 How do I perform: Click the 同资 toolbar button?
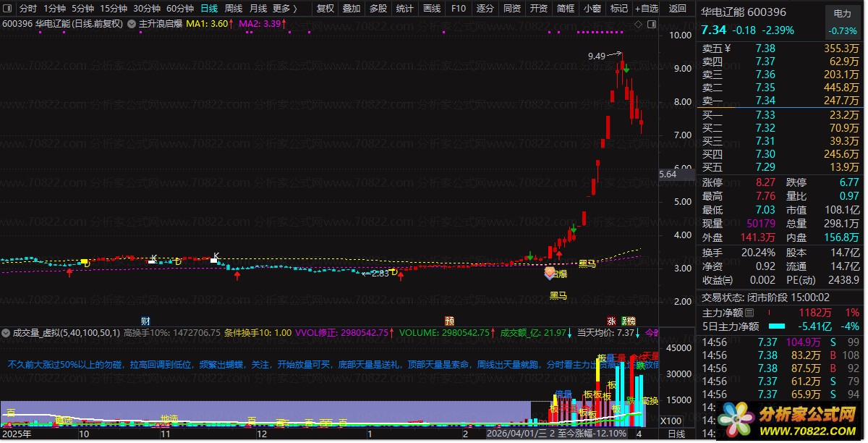(512, 9)
